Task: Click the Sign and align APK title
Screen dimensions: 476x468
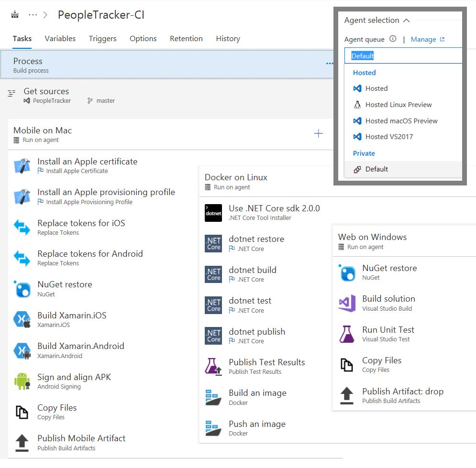Action: click(x=74, y=377)
